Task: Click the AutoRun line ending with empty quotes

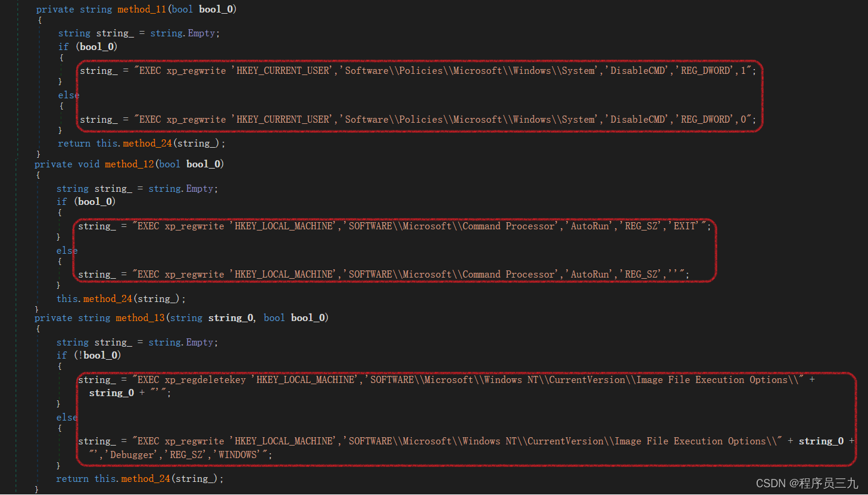Action: [x=384, y=275]
